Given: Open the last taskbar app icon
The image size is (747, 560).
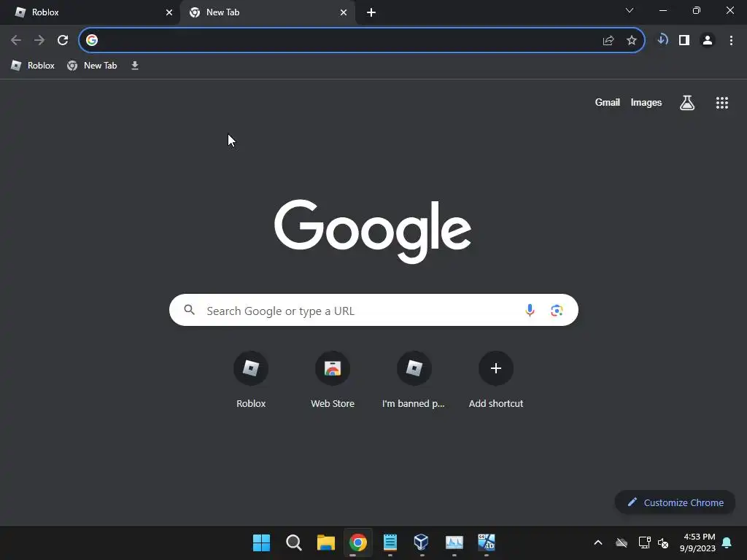Looking at the screenshot, I should tap(487, 542).
